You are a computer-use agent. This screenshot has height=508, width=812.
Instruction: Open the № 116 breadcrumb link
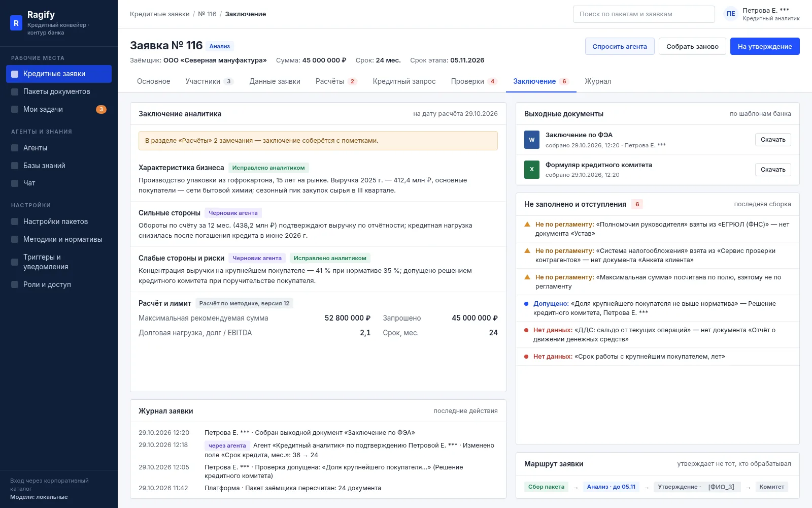point(207,14)
